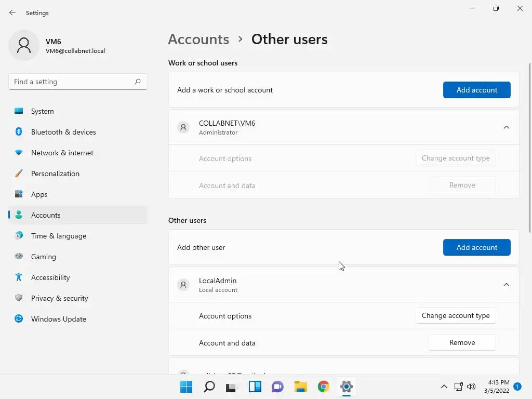
Task: Open File Explorer from the taskbar
Action: pyautogui.click(x=301, y=387)
